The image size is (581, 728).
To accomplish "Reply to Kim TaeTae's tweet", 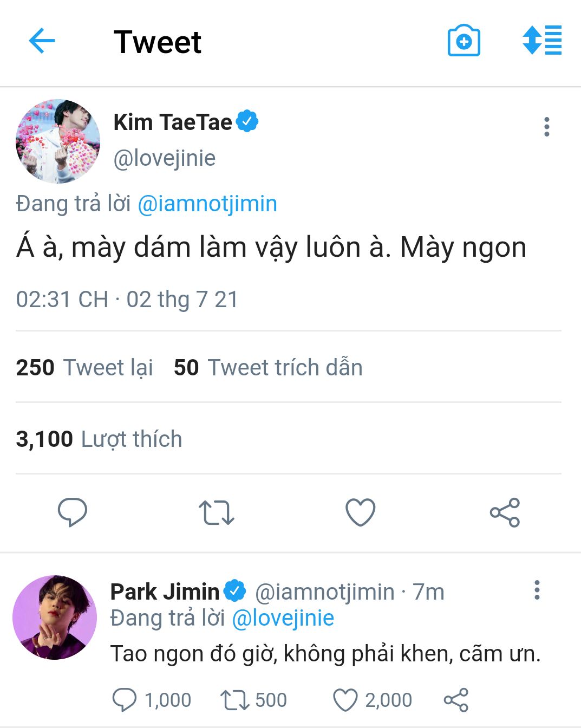I will (73, 512).
